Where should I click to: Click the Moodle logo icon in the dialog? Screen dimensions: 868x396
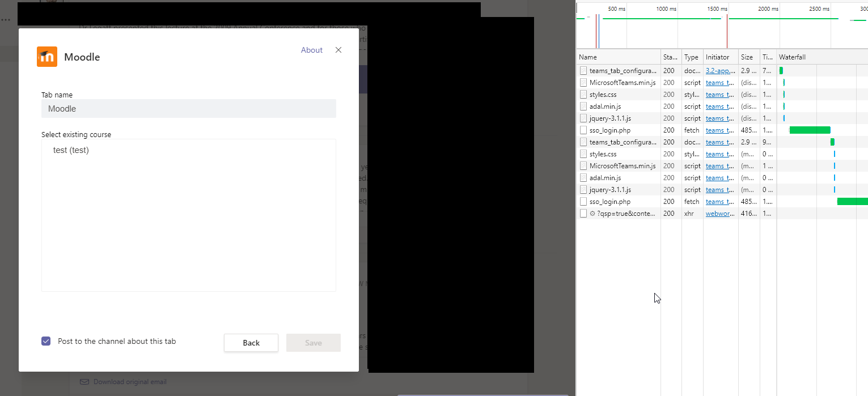(x=47, y=57)
